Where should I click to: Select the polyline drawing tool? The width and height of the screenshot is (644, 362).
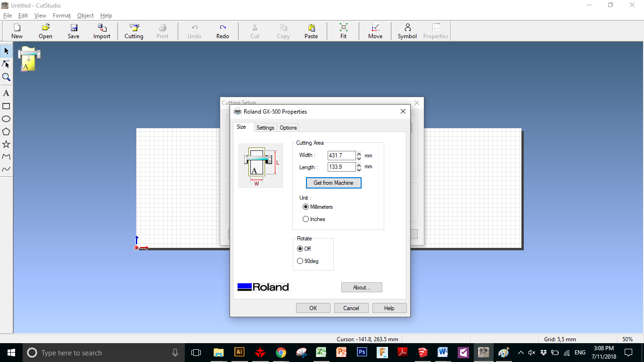6,156
